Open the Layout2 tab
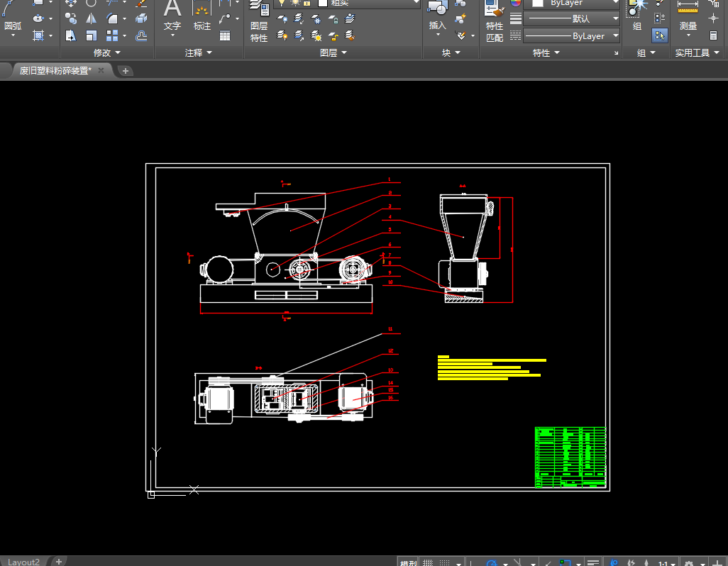The height and width of the screenshot is (566, 728). click(x=23, y=562)
